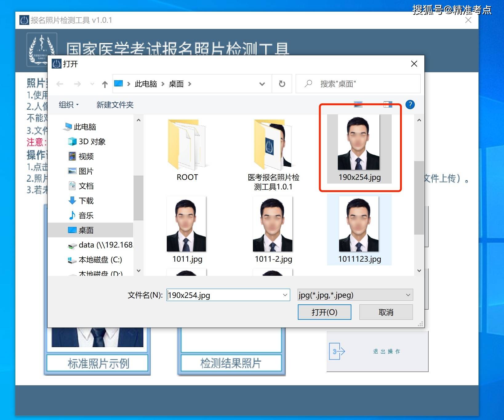The height and width of the screenshot is (420, 504).
Task: Click the search 桌面 field
Action: [x=358, y=84]
